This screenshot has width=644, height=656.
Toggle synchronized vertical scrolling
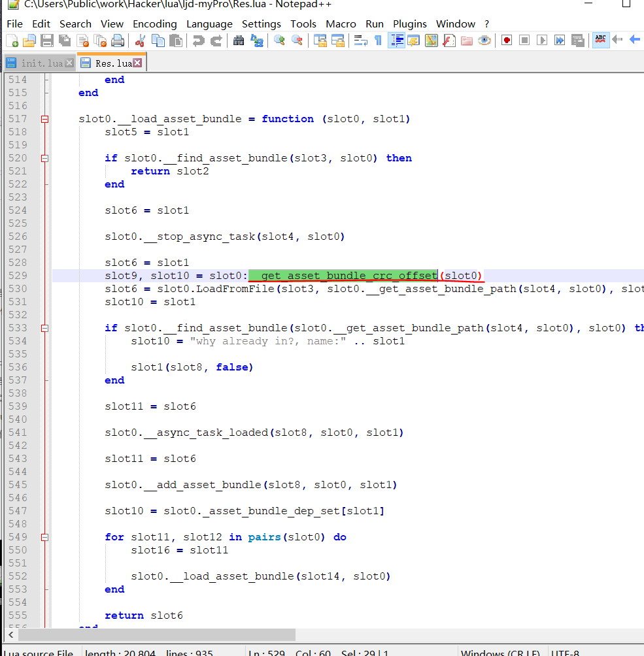point(320,41)
